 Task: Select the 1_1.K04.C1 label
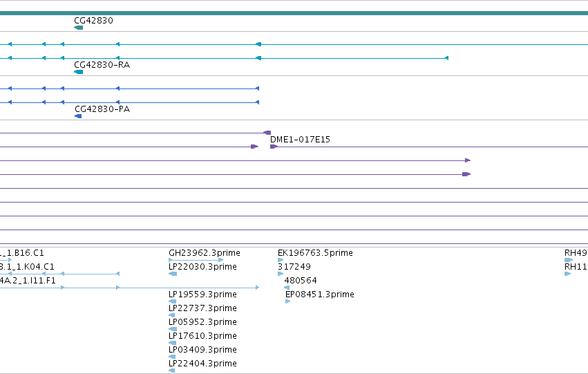pyautogui.click(x=27, y=267)
